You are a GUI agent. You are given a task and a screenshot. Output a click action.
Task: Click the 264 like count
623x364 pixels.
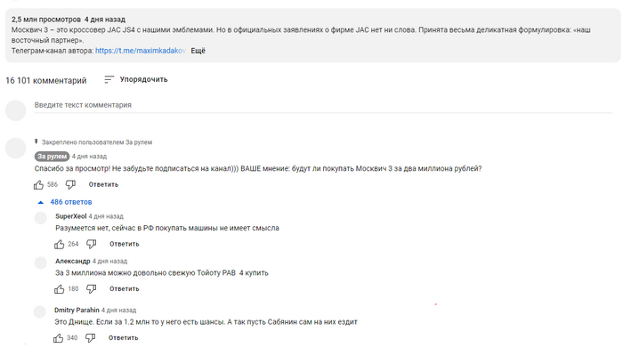pyautogui.click(x=73, y=245)
